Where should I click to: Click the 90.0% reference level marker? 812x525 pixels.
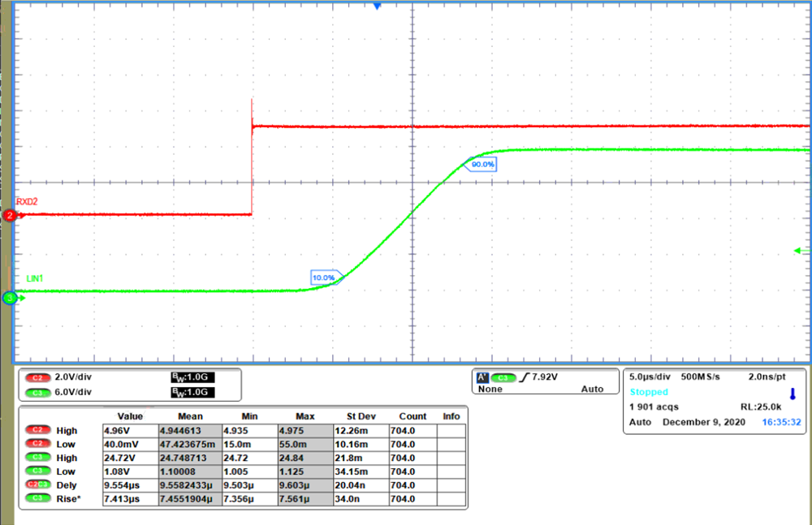[x=481, y=164]
